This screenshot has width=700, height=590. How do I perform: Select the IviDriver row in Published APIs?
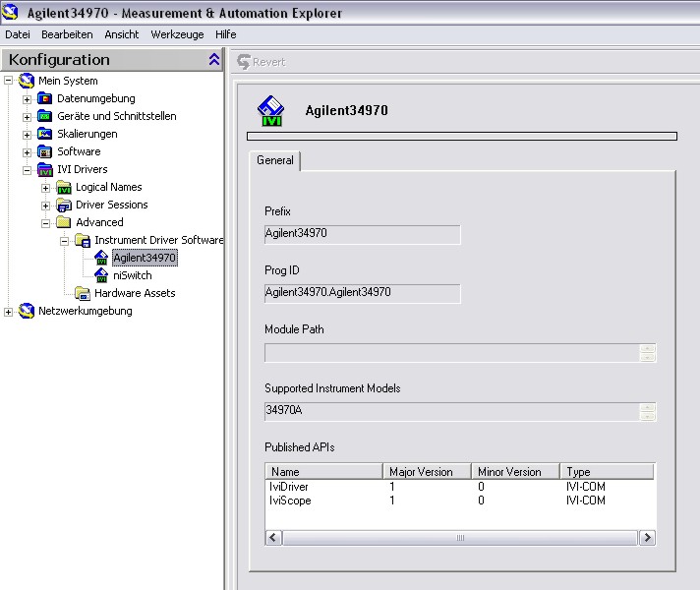460,487
